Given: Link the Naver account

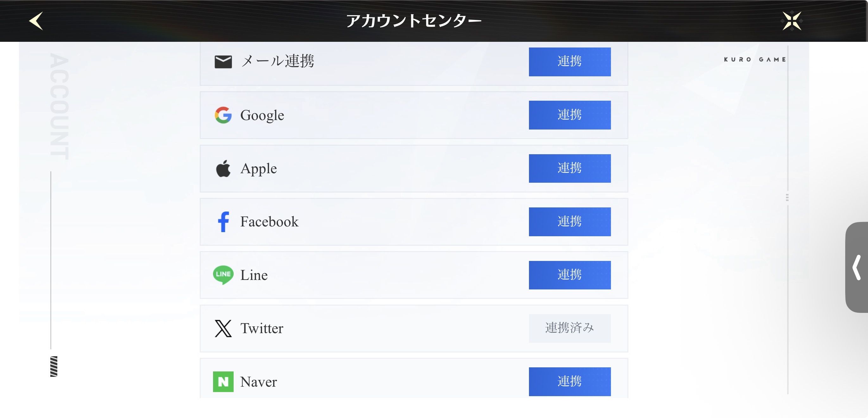Looking at the screenshot, I should [x=569, y=381].
